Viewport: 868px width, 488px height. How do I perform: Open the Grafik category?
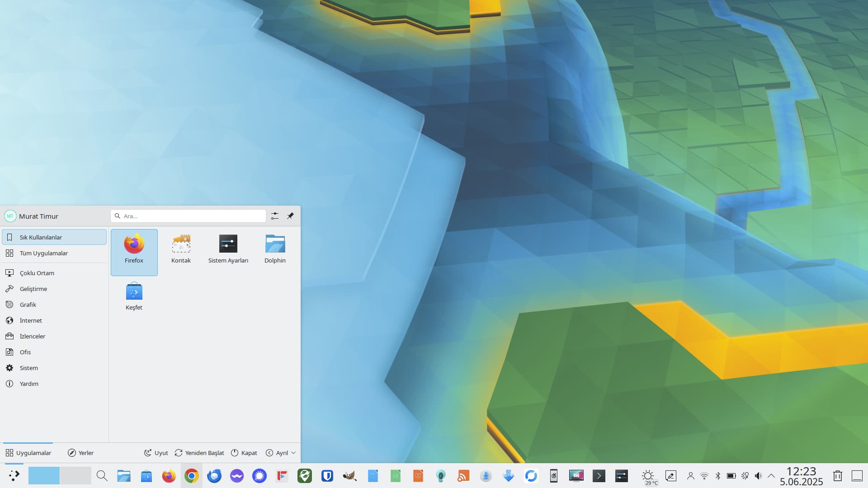[x=54, y=305]
